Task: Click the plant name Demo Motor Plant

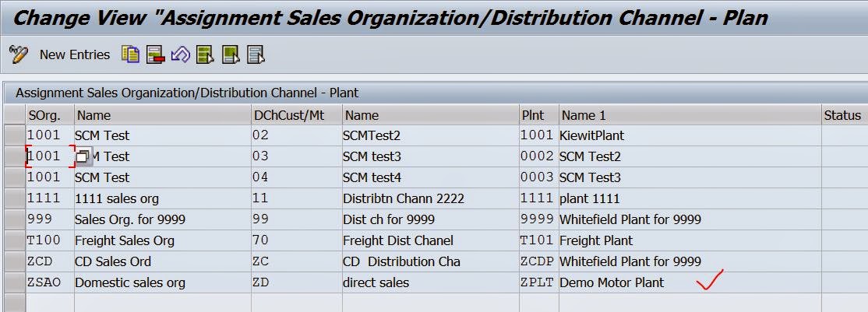Action: tap(612, 282)
